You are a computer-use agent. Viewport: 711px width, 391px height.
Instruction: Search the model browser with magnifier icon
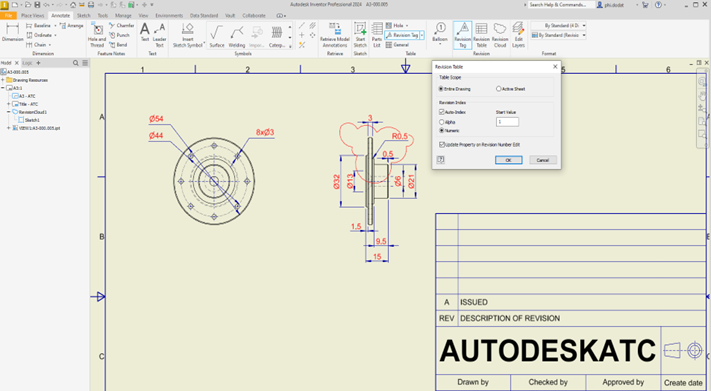coord(76,63)
